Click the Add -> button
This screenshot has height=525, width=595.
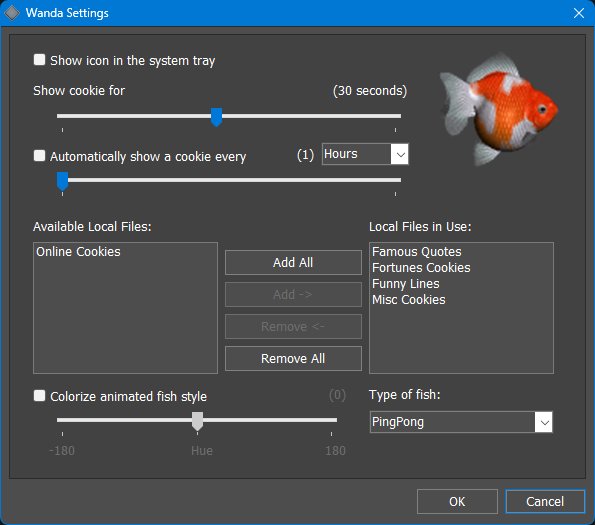[x=293, y=294]
